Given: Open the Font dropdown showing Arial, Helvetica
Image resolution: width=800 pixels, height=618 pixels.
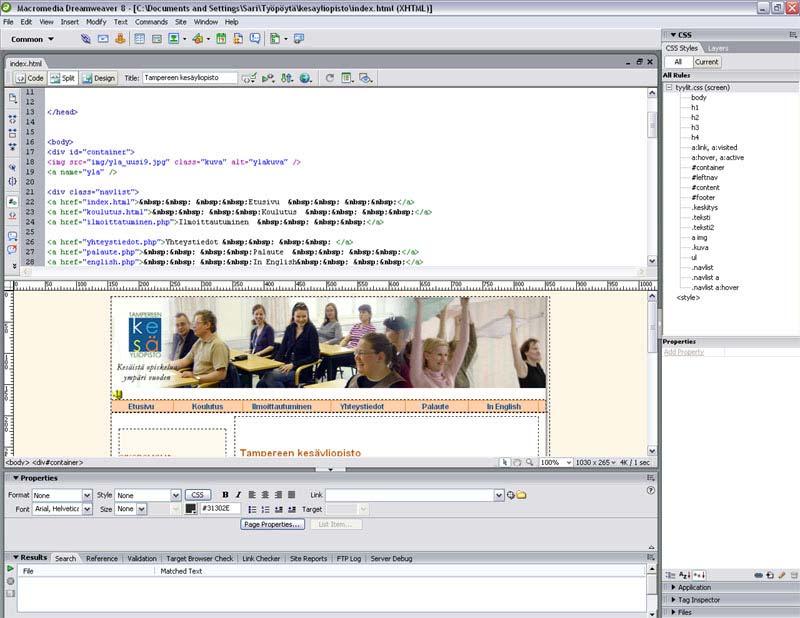Looking at the screenshot, I should 87,509.
